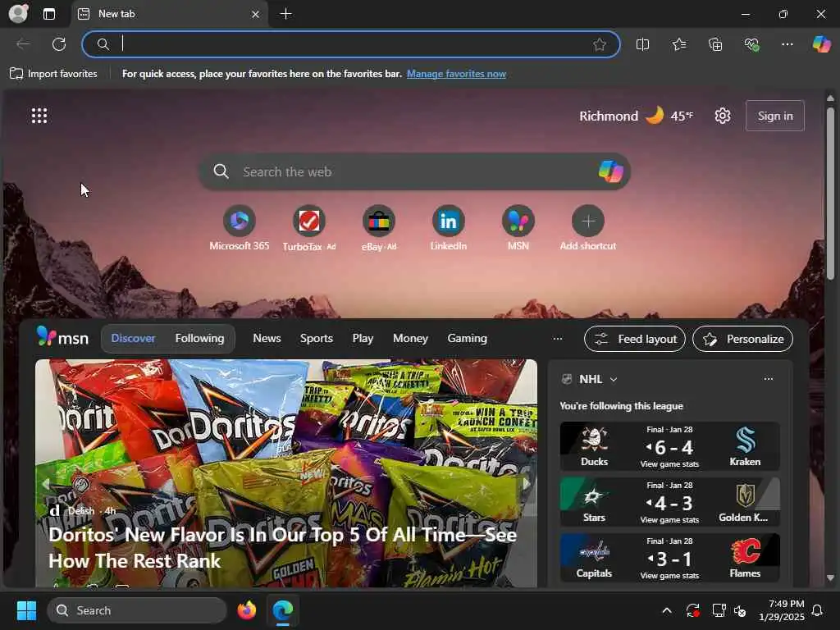Open the Windows Start menu
This screenshot has height=630, width=840.
[26, 610]
